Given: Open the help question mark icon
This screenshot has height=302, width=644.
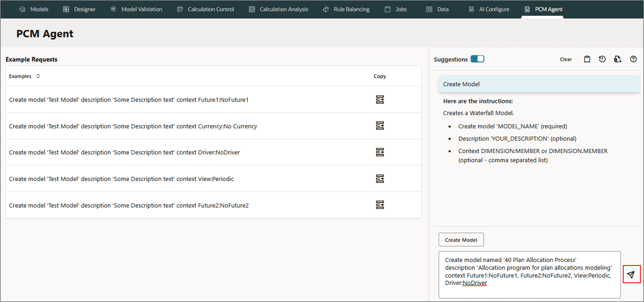Looking at the screenshot, I should coord(633,59).
